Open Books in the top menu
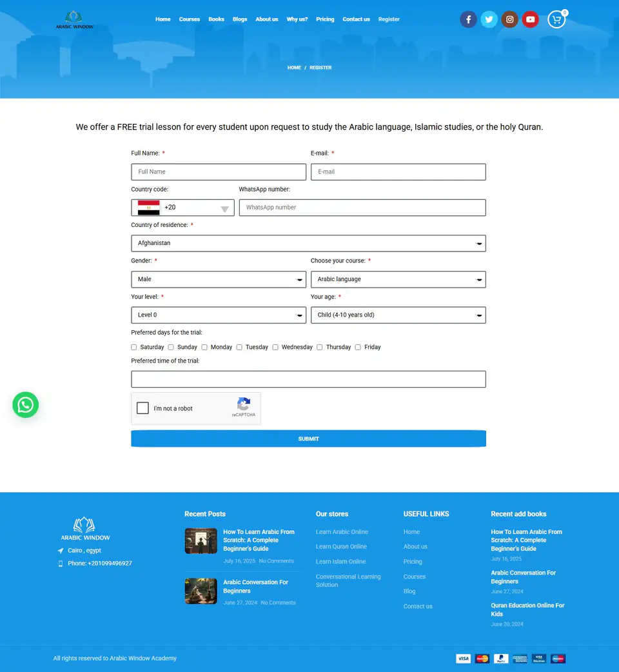 pos(217,19)
